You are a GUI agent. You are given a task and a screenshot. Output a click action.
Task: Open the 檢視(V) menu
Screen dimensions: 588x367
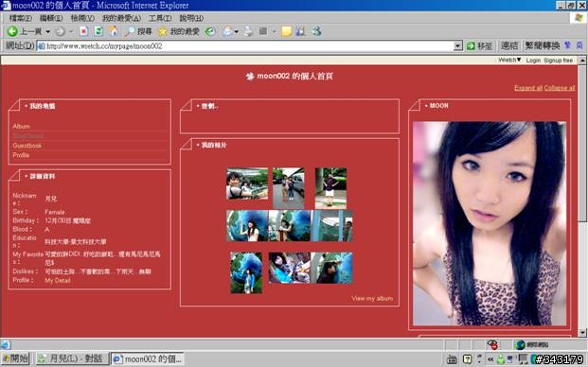coord(82,18)
